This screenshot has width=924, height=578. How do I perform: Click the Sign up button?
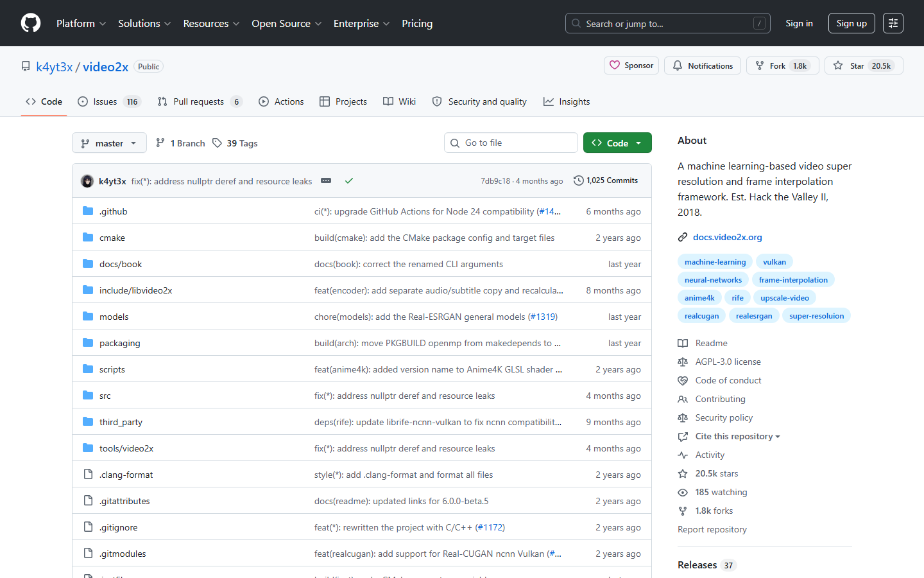[851, 23]
